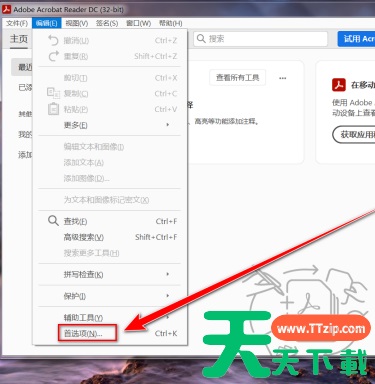375x384 pixels.
Task: Select 搜索更多工具(H) entry
Action: (110, 253)
